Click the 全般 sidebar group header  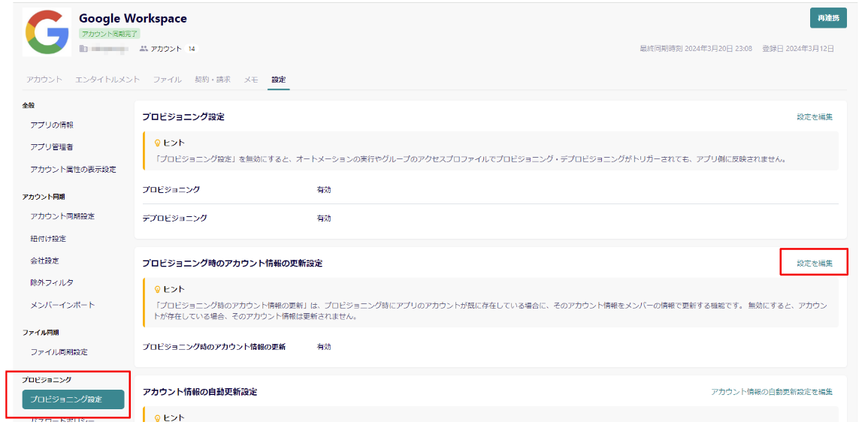[29, 105]
